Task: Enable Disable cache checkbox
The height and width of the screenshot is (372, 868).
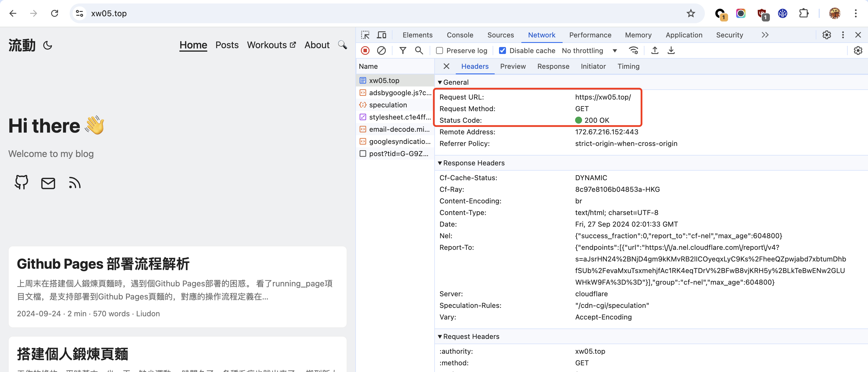Action: [x=502, y=50]
